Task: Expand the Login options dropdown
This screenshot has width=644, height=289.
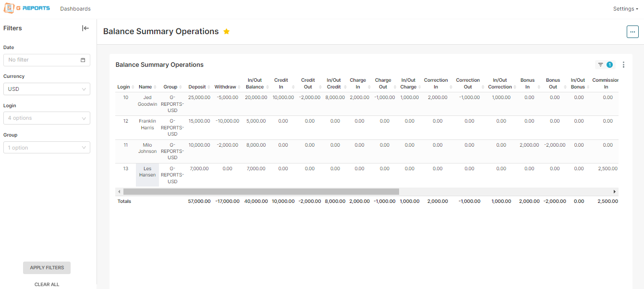Action: coord(47,118)
